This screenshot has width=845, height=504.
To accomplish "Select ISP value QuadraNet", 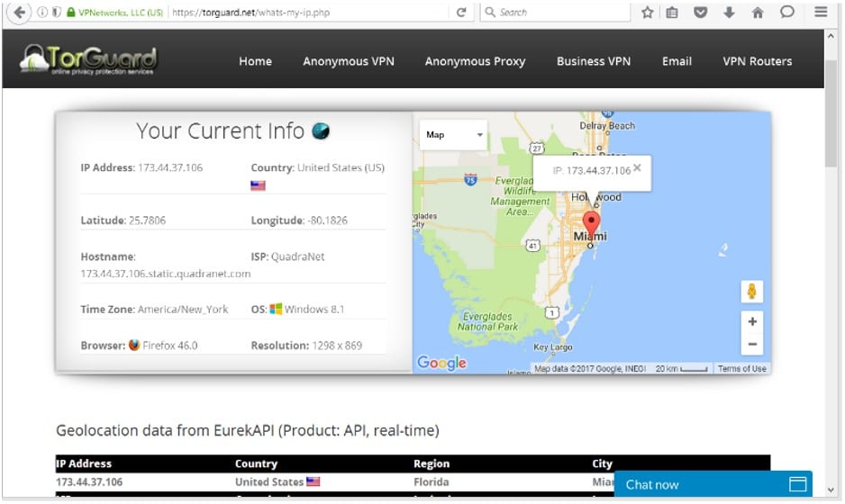I will point(298,256).
